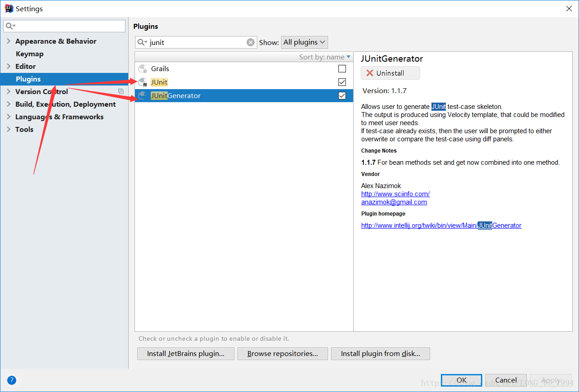Open plugin search history magnifier

click(142, 42)
